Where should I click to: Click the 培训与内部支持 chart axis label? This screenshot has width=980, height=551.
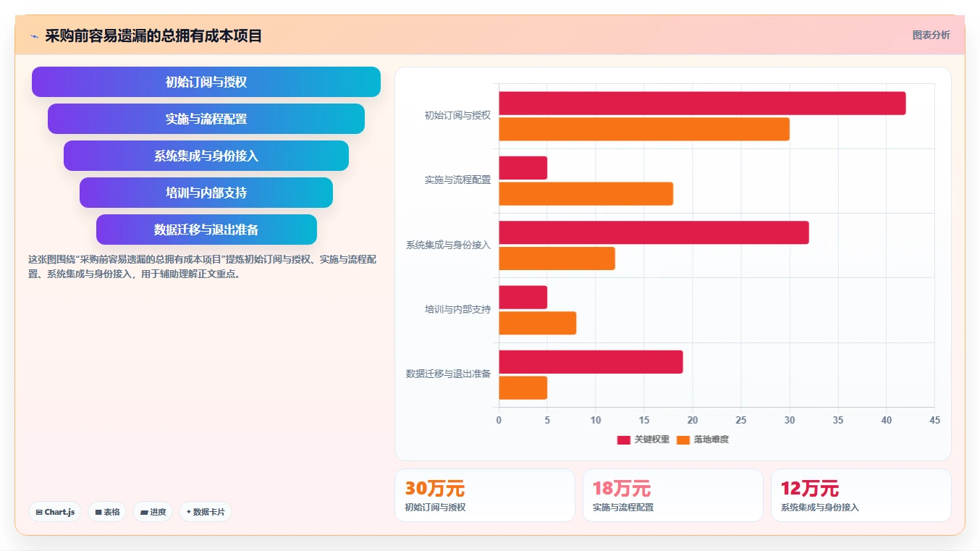tap(457, 309)
